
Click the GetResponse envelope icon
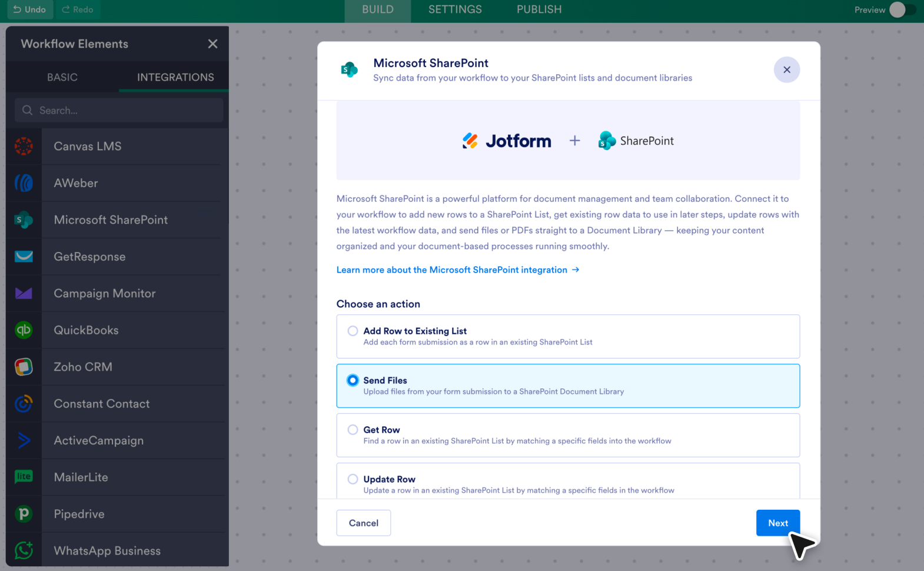24,257
